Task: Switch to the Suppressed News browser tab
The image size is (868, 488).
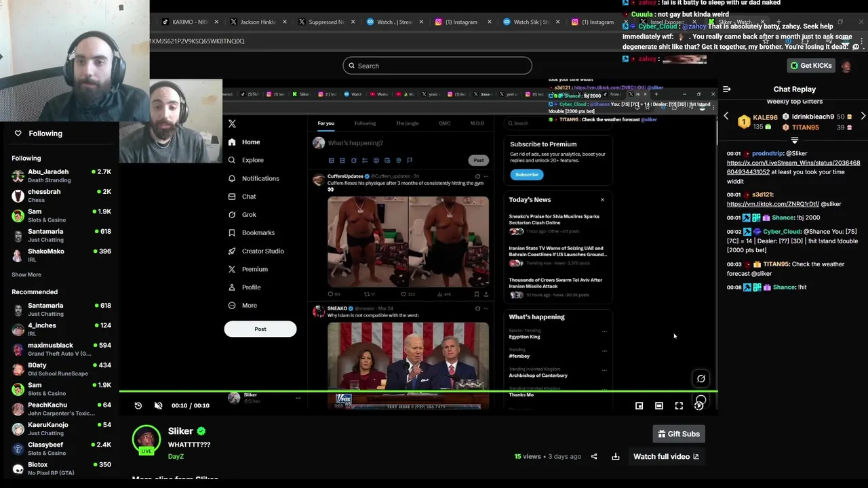Action: tap(326, 22)
